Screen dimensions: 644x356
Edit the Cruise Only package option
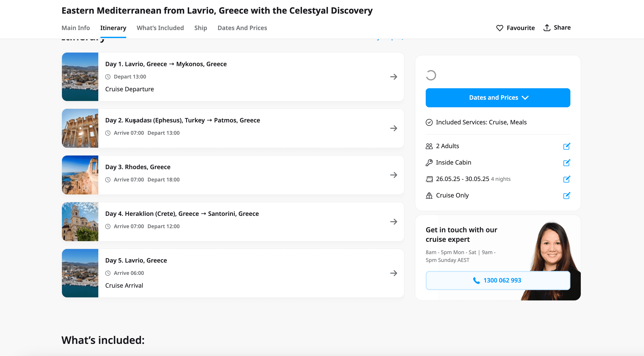click(x=566, y=196)
